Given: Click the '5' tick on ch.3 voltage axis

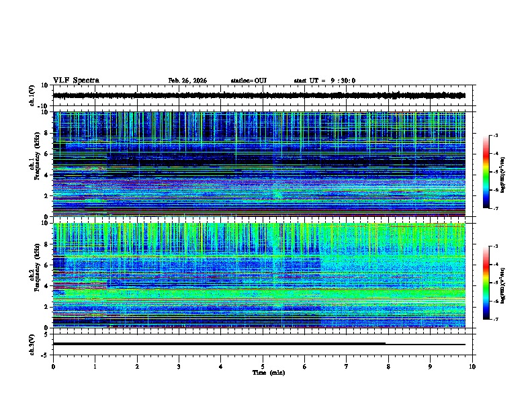Looking at the screenshot, I should [46, 334].
